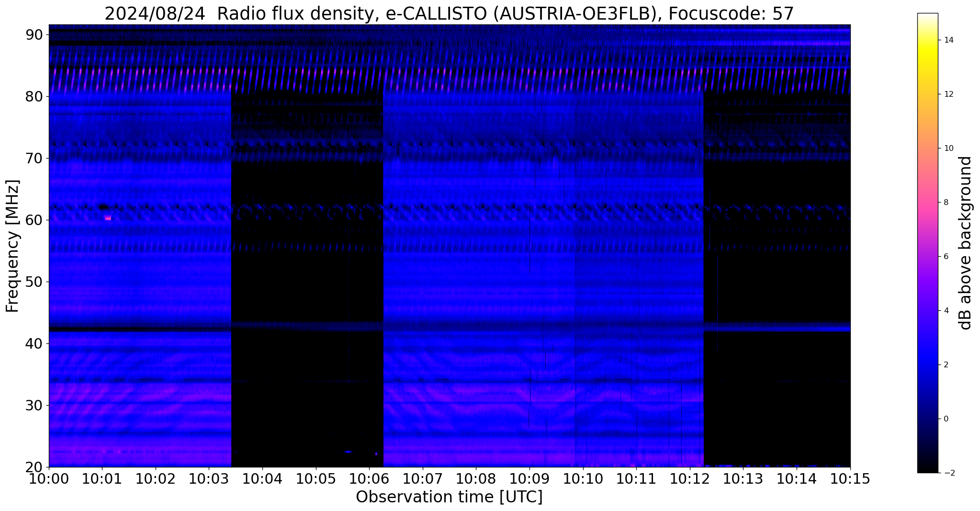Click the 10:04 time tick label

262,478
